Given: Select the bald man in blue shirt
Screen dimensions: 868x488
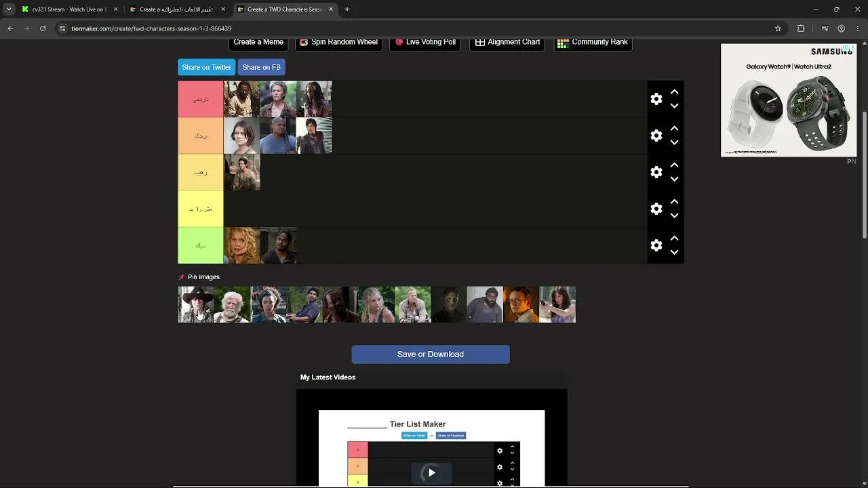Looking at the screenshot, I should (x=278, y=136).
